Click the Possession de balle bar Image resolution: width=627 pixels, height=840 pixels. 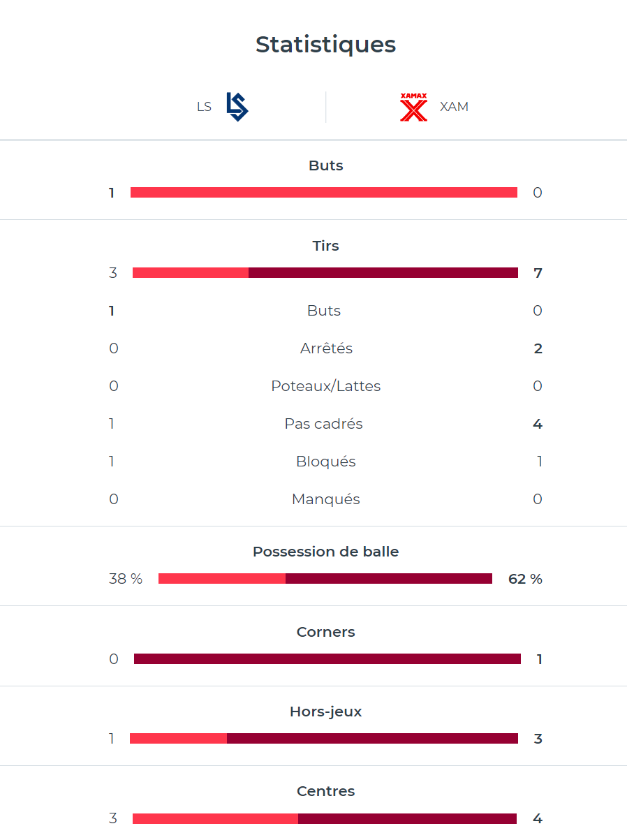point(325,579)
